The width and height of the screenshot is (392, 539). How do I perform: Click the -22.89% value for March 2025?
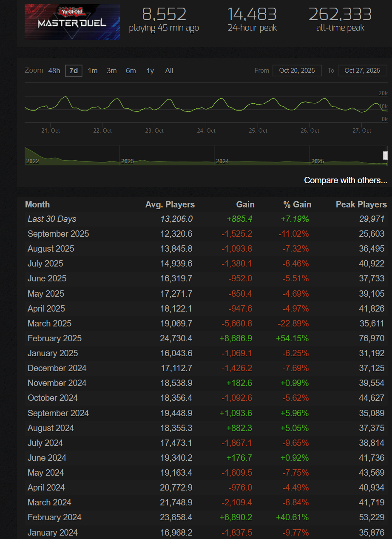pyautogui.click(x=293, y=323)
